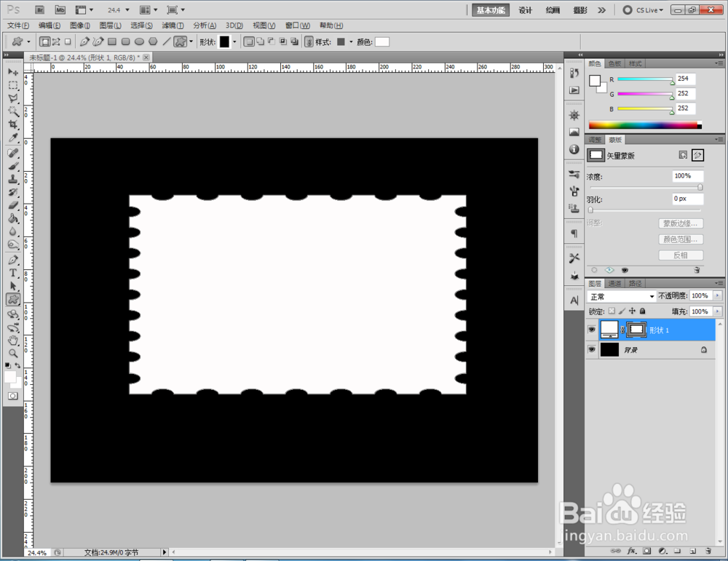Screen dimensions: 728x561
Task: Hide the 形状 1 layer
Action: point(591,330)
